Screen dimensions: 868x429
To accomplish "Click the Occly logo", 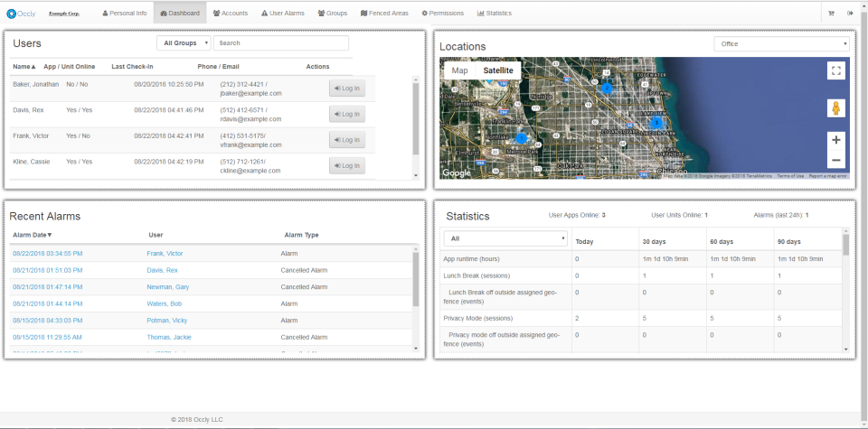I will tap(21, 14).
